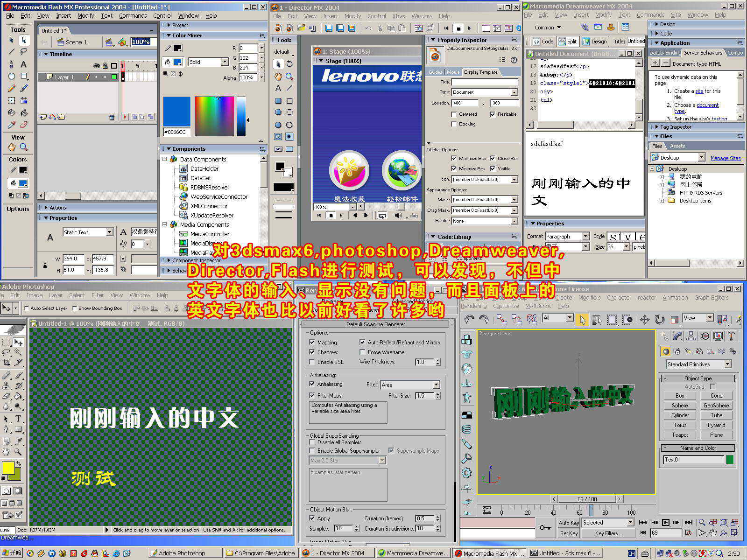Select the Pencil tool in Flash Tools
The width and height of the screenshot is (747, 560).
(x=12, y=88)
